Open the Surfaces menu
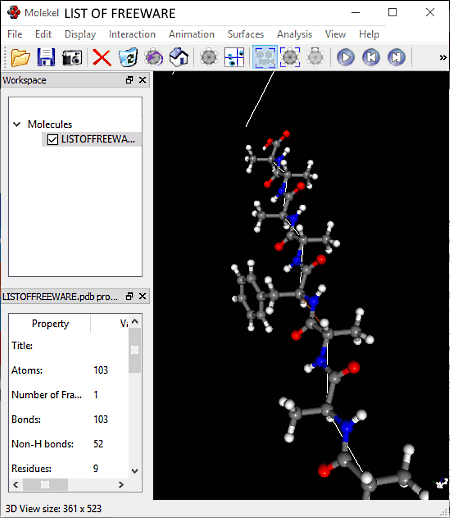Image resolution: width=450 pixels, height=518 pixels. click(246, 34)
